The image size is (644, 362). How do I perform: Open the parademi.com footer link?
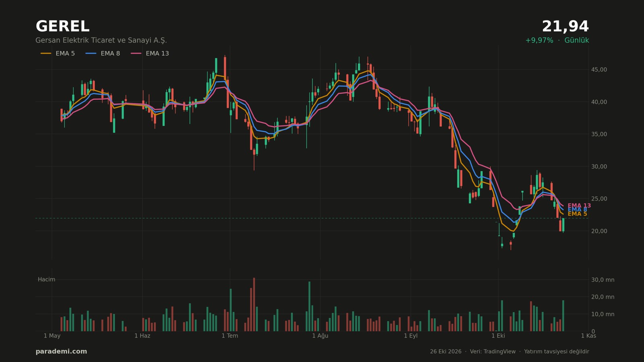pyautogui.click(x=61, y=352)
